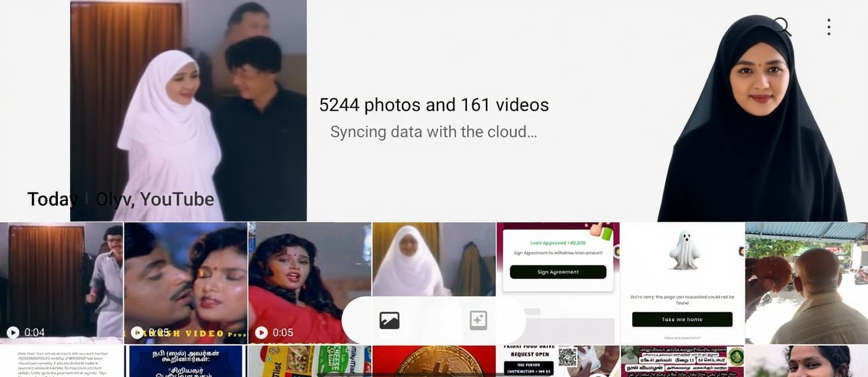Switch to the sparkle Stories view icon

[x=478, y=320]
